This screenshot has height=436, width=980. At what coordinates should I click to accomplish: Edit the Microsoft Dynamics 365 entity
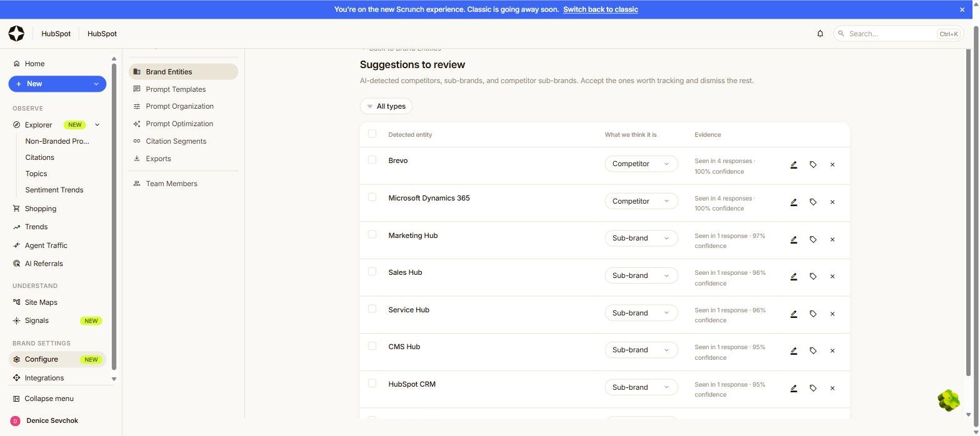click(x=794, y=202)
